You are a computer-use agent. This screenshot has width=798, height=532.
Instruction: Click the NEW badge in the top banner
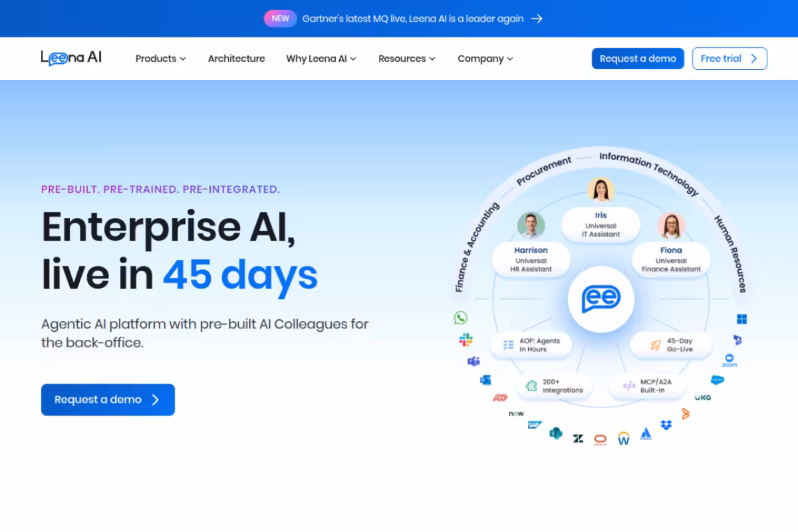(x=280, y=19)
